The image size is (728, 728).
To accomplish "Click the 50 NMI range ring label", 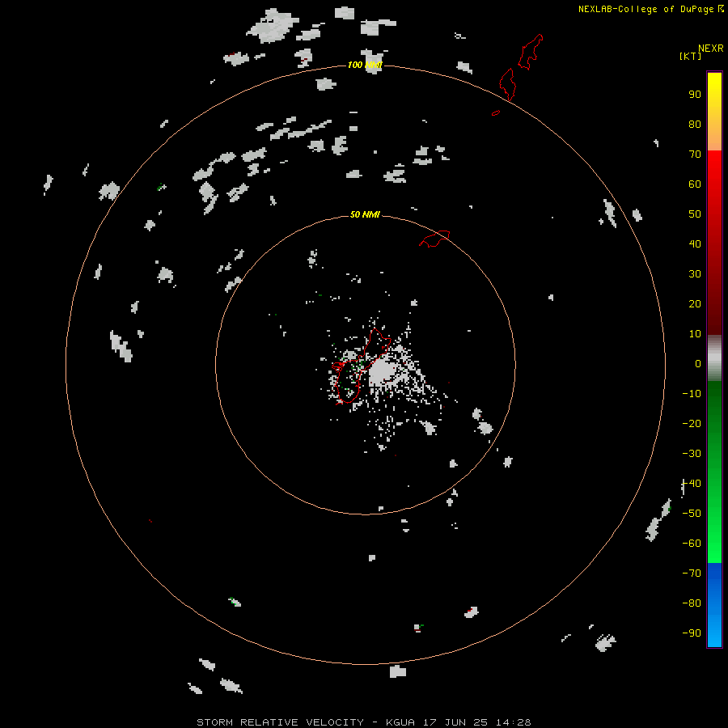I will 365,214.
